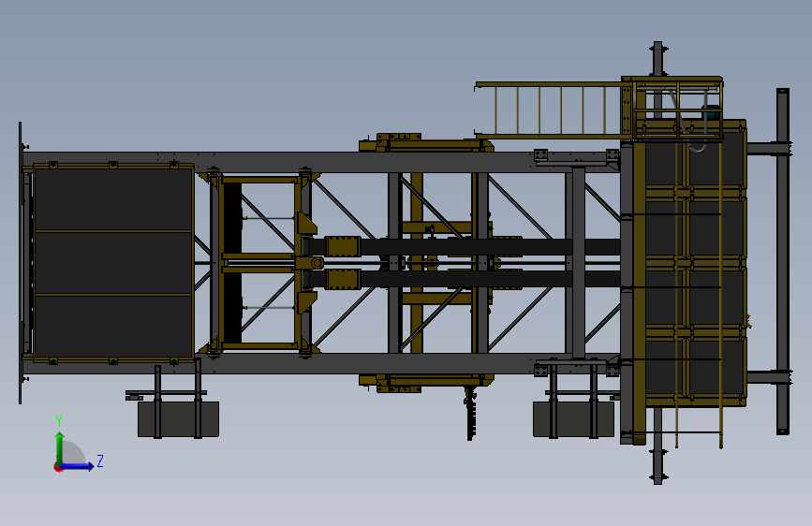This screenshot has height=526, width=812.
Task: Select the round clevis pin joint at center
Action: tap(317, 263)
